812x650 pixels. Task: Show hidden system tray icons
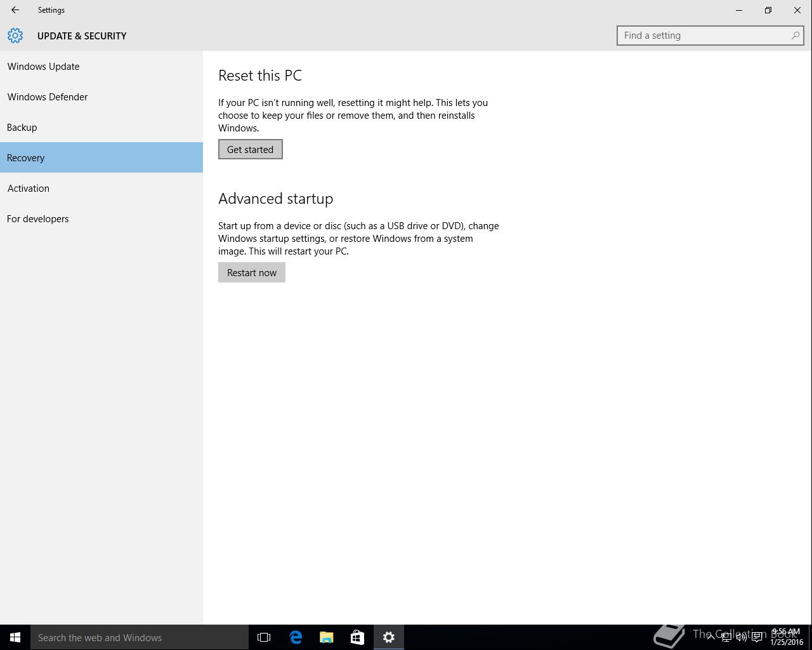pos(710,637)
